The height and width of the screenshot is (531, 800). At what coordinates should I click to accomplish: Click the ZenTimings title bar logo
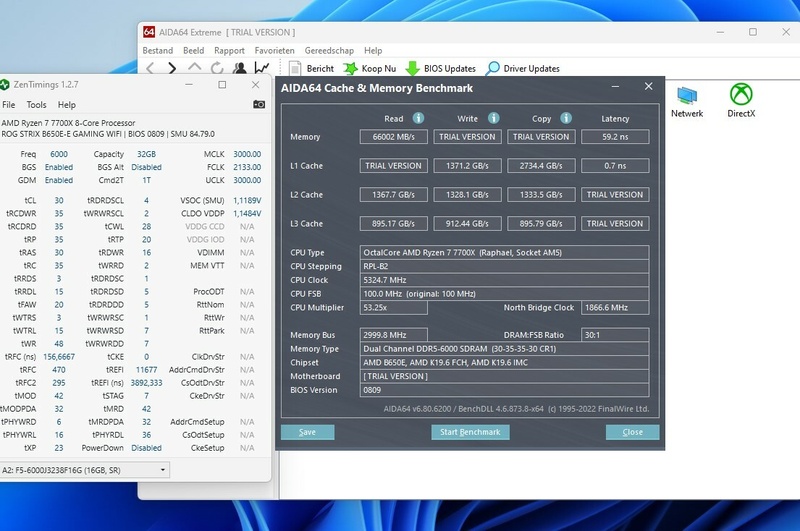[5, 85]
